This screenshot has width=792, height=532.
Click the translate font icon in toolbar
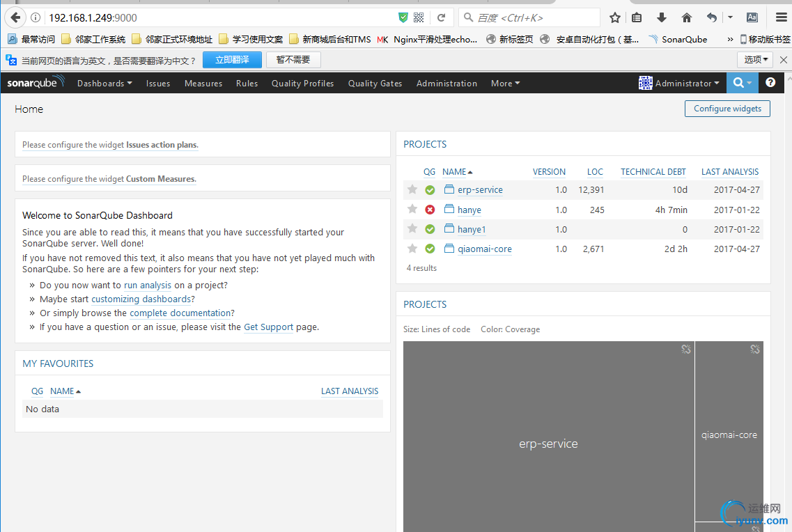752,17
